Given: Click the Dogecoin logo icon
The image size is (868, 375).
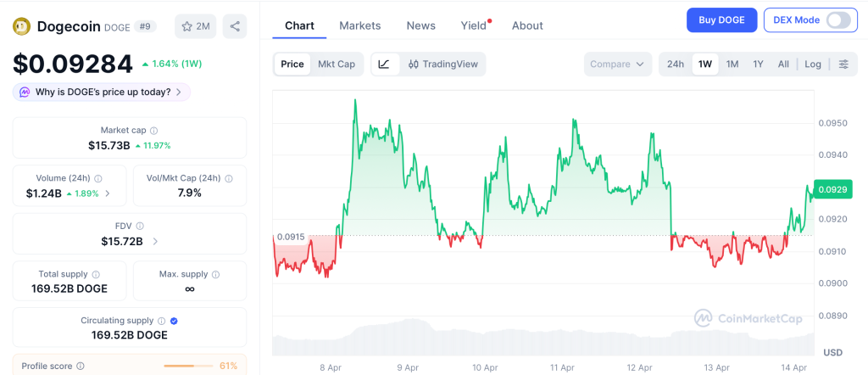Looking at the screenshot, I should click(22, 26).
